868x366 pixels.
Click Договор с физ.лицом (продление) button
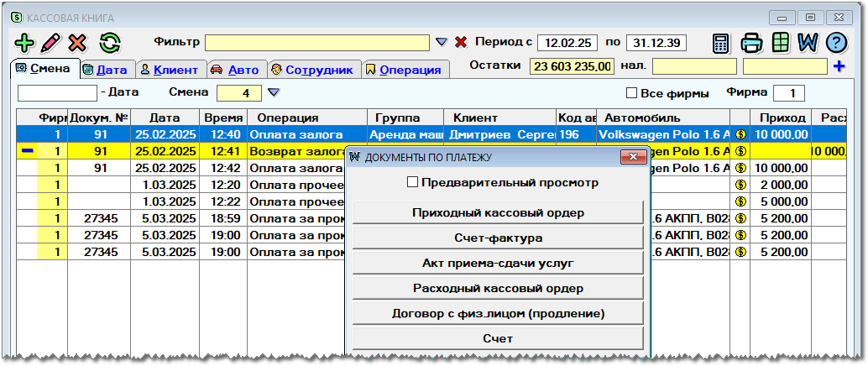[498, 313]
